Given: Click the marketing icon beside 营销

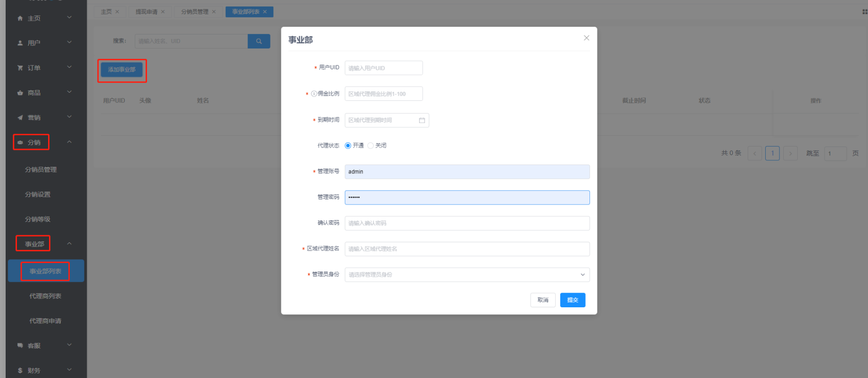Looking at the screenshot, I should [20, 118].
